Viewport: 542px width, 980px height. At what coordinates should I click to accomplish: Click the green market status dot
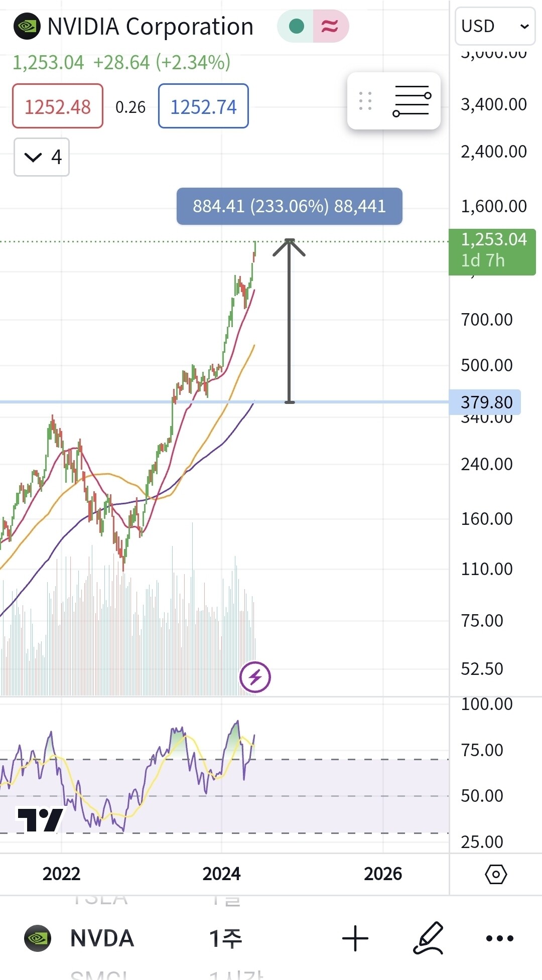pos(296,26)
